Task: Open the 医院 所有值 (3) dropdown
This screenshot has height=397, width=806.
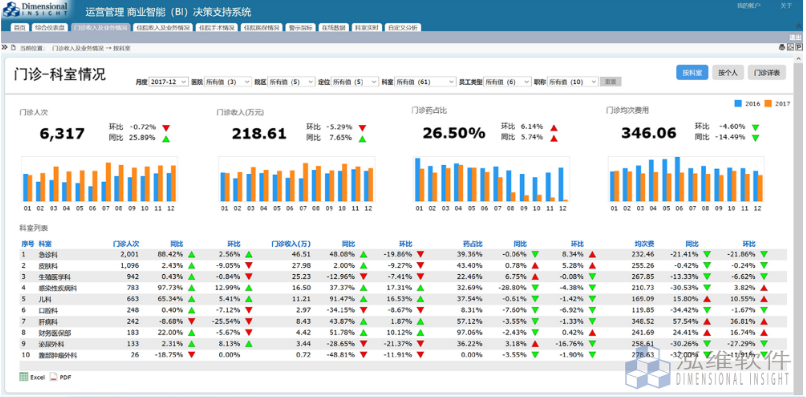Action: coord(228,82)
